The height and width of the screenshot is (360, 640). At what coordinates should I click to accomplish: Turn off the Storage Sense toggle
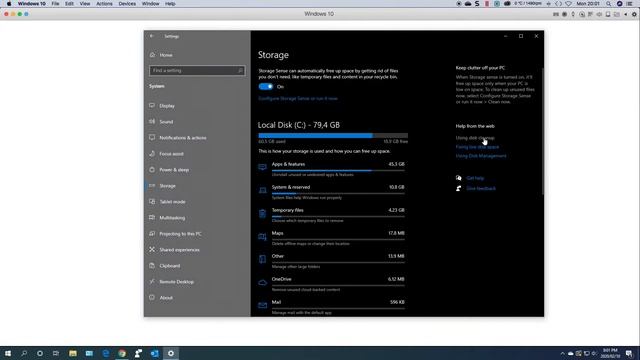tap(265, 87)
